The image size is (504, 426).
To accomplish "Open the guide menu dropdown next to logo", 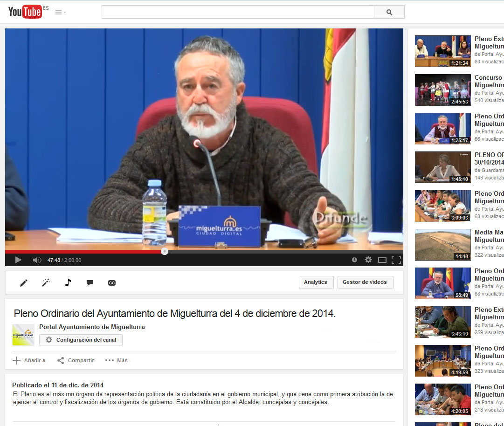I will point(60,12).
